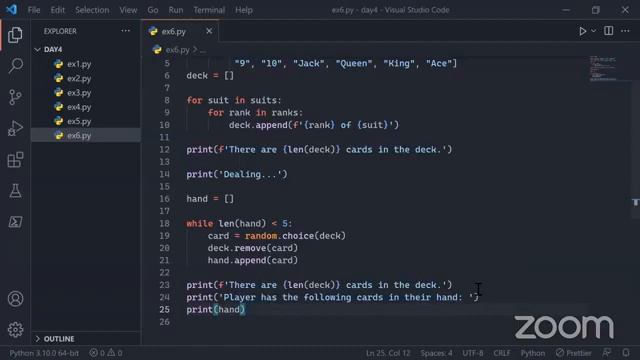The width and height of the screenshot is (640, 360).
Task: Open the Explorer view in activity bar
Action: [x=15, y=35]
